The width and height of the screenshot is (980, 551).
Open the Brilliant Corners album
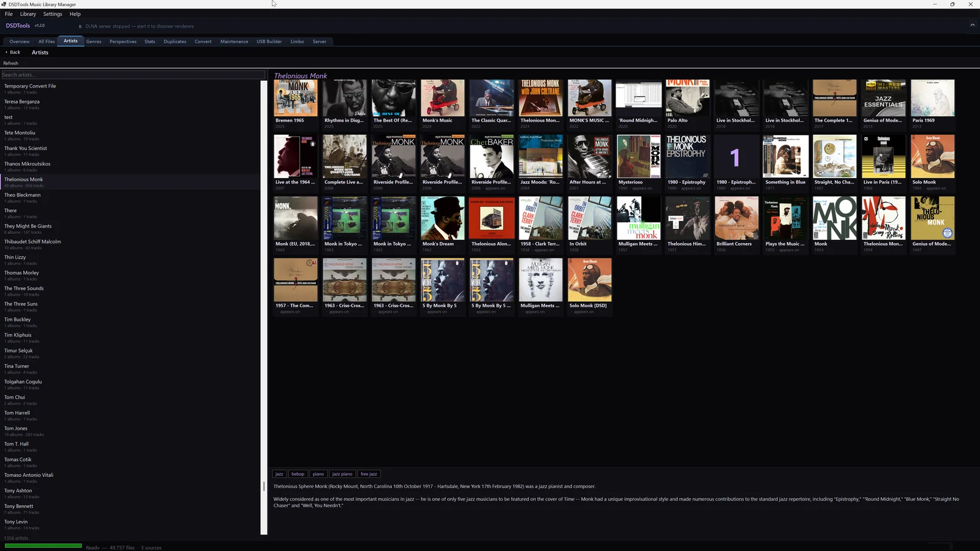tap(737, 225)
